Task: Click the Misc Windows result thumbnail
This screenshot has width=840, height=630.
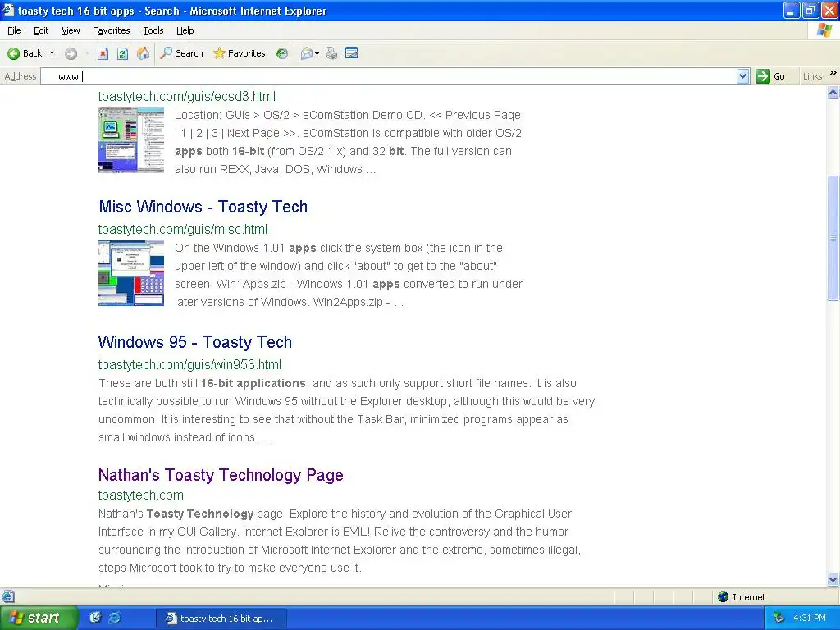Action: click(131, 273)
